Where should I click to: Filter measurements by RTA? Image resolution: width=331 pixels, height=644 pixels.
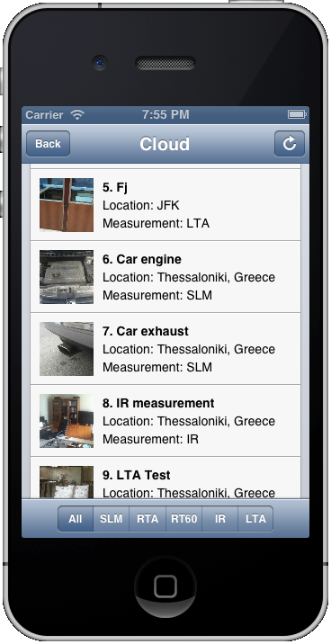[148, 519]
